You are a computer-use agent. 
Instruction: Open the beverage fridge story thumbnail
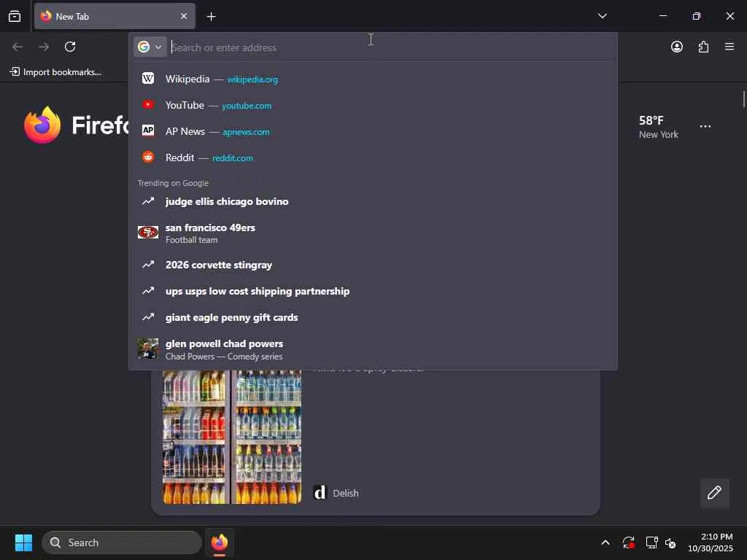tap(232, 437)
